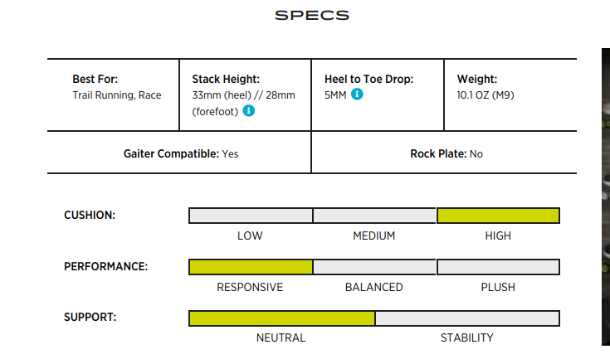Image resolution: width=610 pixels, height=364 pixels.
Task: Click the PERFORMANCE row label
Action: click(x=106, y=267)
